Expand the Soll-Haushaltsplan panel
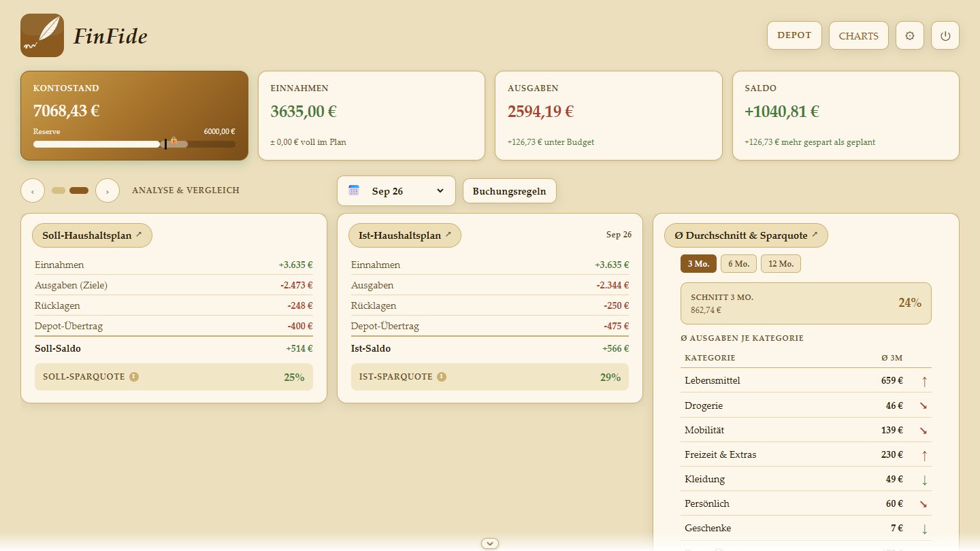 92,235
